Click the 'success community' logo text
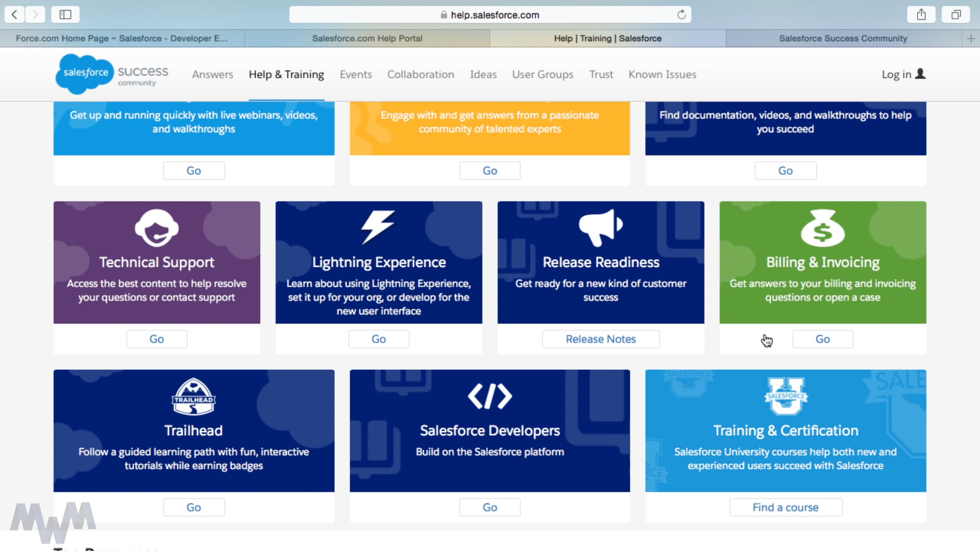Screen dimensions: 980x551 (143, 76)
